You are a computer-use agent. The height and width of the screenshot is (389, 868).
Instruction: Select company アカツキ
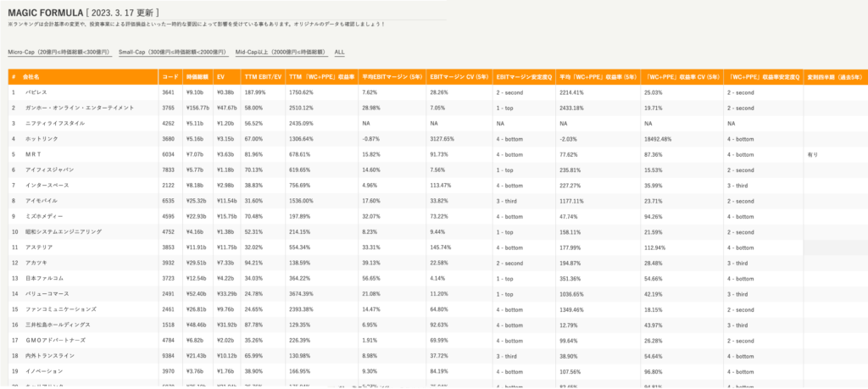36,263
